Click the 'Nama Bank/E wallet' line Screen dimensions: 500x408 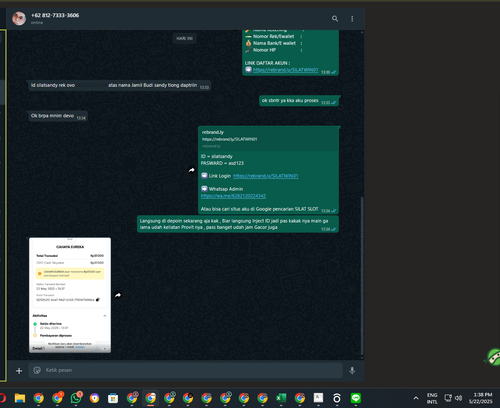point(274,43)
